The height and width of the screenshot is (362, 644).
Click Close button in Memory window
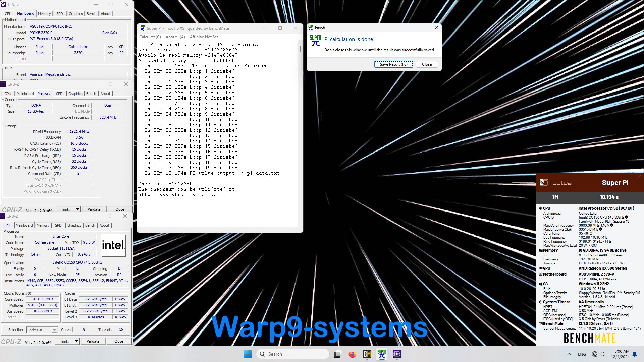tap(120, 209)
